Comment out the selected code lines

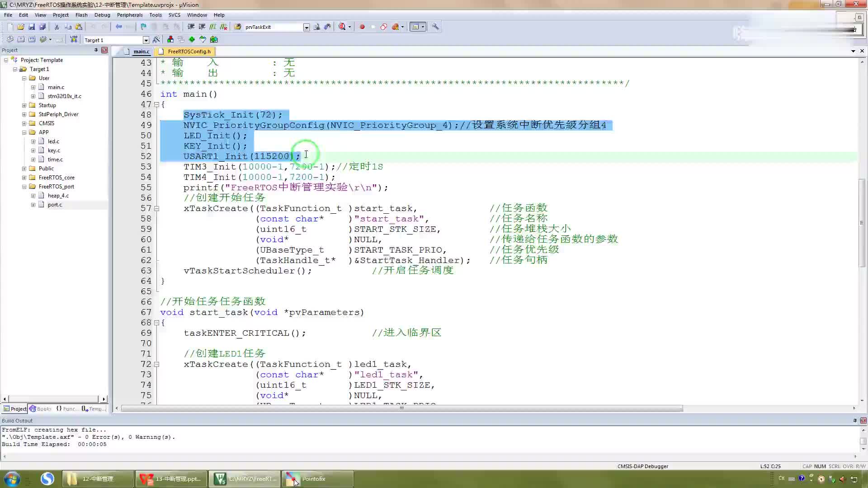213,27
